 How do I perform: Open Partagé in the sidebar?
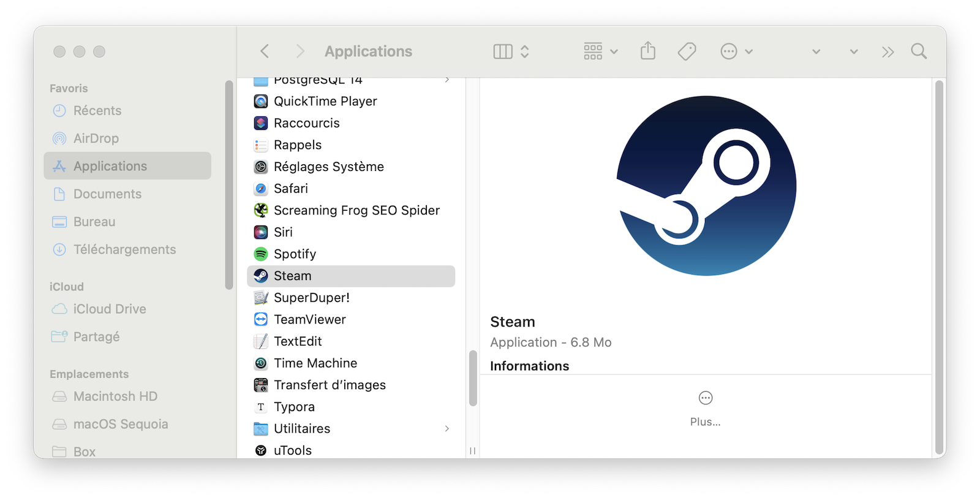pyautogui.click(x=127, y=336)
